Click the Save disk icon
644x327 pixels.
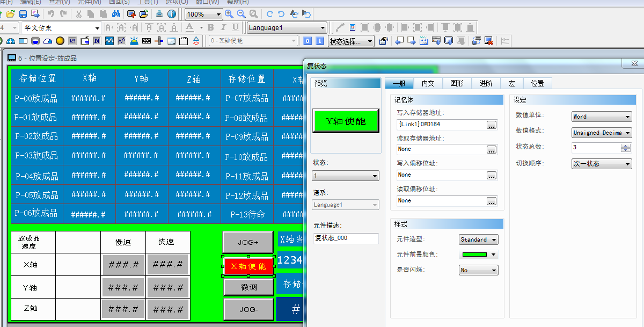tap(23, 14)
